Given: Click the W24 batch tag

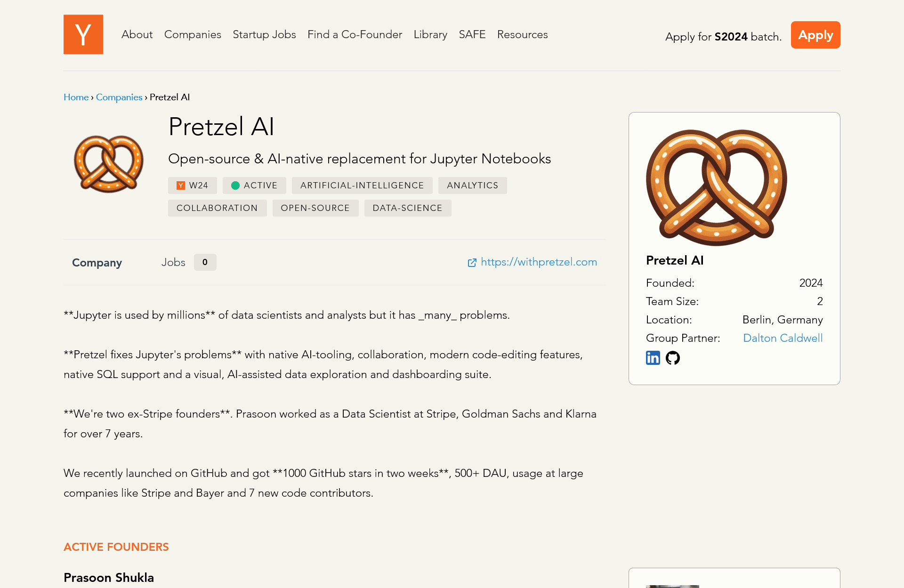Looking at the screenshot, I should 192,185.
